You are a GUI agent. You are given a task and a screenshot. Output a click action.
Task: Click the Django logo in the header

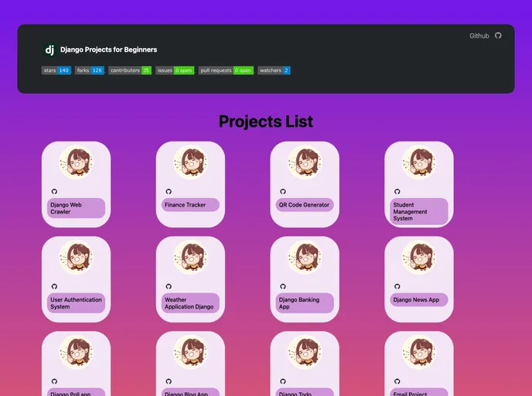49,49
